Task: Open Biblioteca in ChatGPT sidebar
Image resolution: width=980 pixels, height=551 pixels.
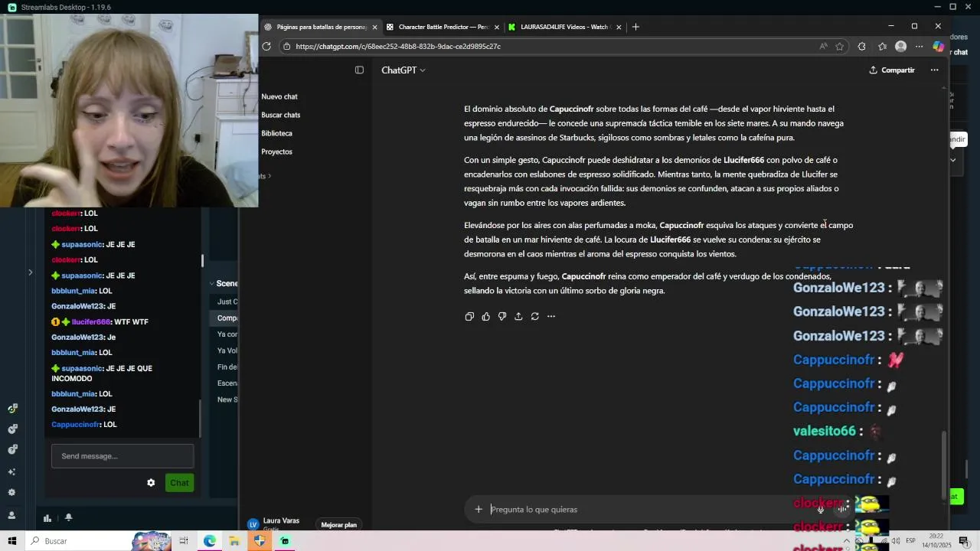Action: [277, 133]
